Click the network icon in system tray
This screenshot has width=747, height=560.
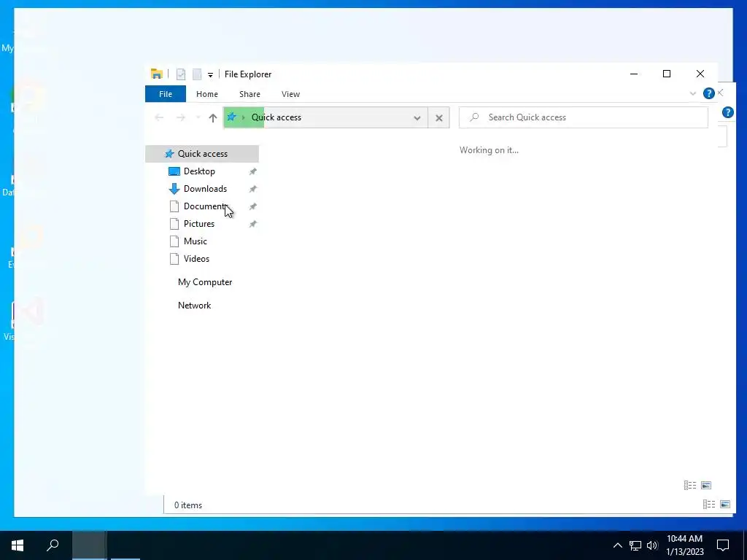635,545
